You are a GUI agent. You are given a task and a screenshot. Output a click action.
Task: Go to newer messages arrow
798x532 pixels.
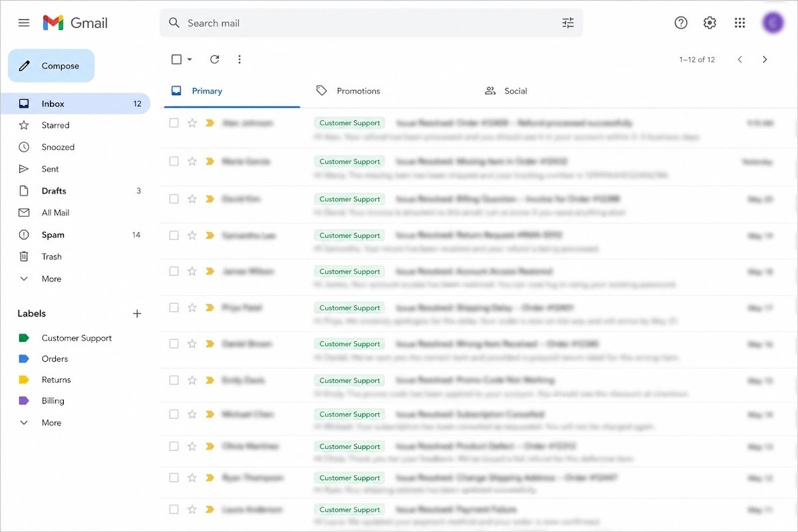coord(739,59)
